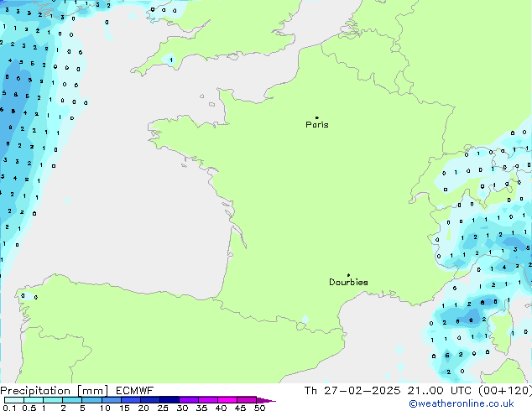Click the legend value 50

click(x=259, y=408)
